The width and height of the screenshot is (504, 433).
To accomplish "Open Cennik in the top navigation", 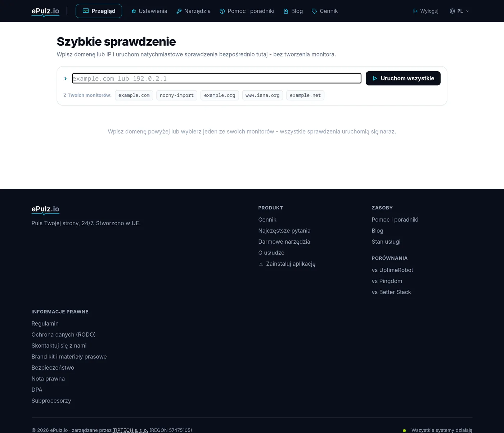I will click(x=325, y=11).
